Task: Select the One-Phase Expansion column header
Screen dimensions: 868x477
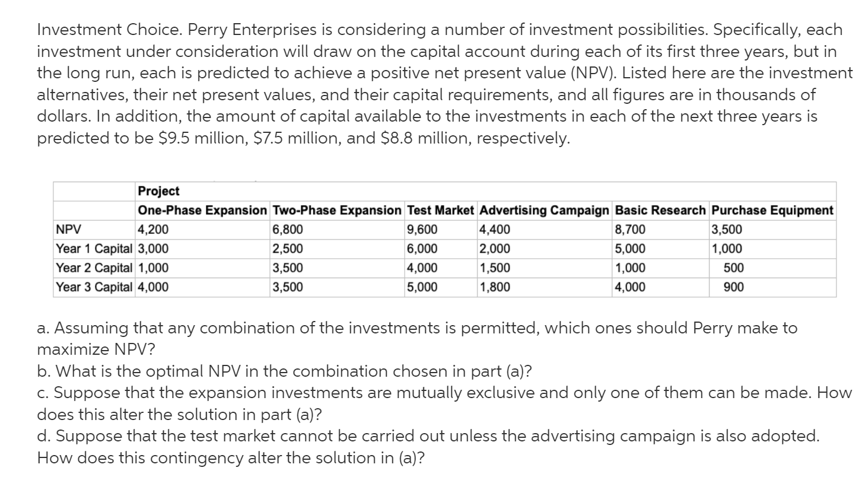Action: (202, 211)
